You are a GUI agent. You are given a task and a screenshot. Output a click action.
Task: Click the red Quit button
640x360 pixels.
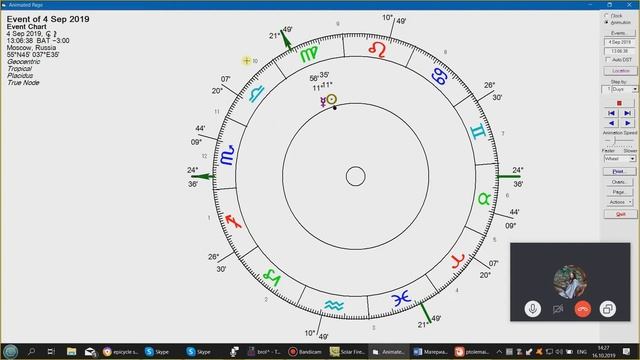[620, 214]
